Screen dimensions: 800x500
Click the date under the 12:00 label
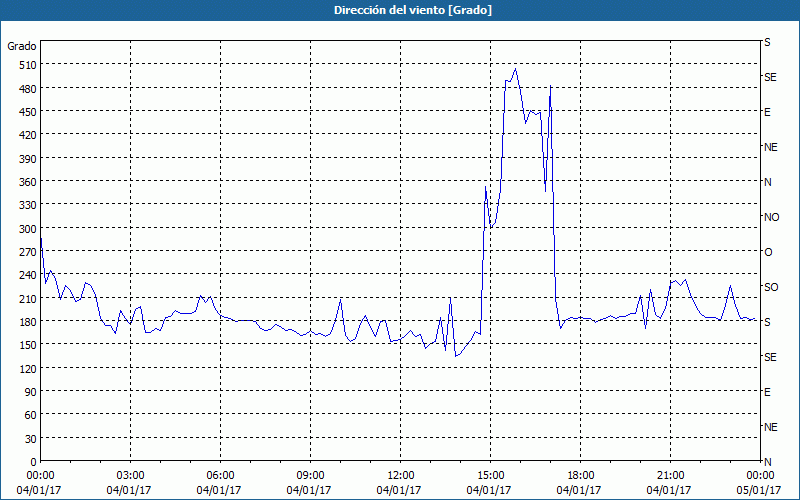[x=399, y=490]
